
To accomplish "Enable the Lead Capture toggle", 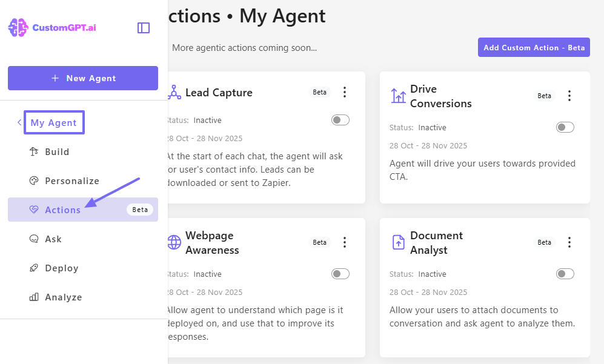I will 340,120.
